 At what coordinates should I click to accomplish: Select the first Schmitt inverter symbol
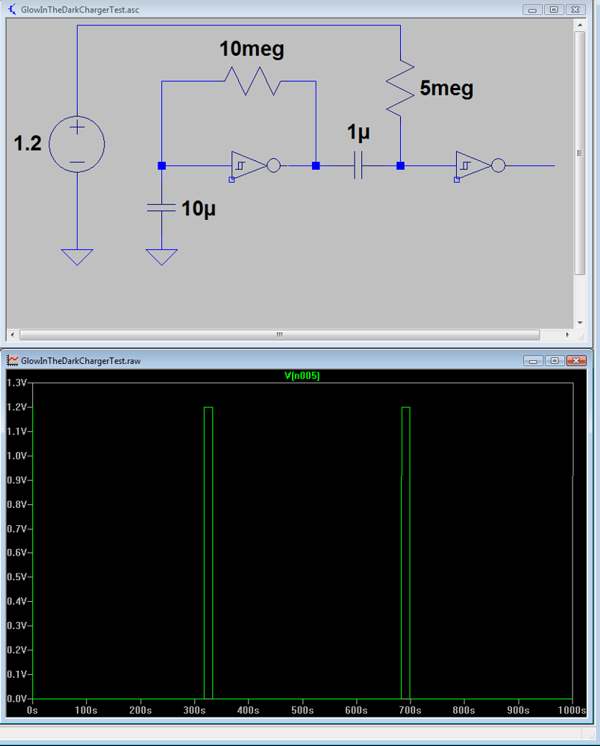(251, 166)
